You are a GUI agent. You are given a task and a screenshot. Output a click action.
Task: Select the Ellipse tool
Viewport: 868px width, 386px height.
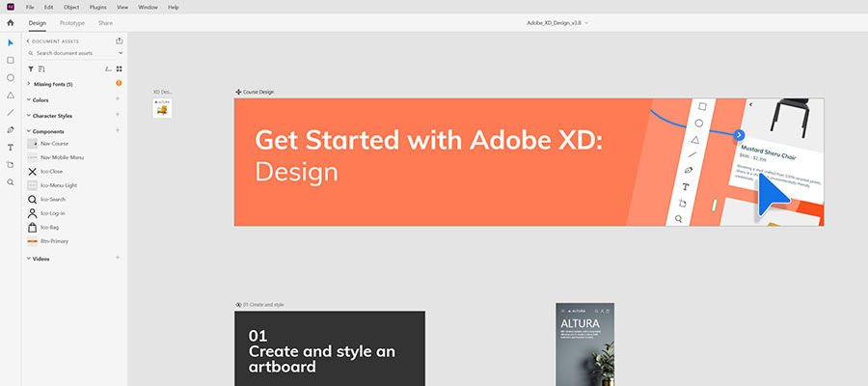click(10, 77)
